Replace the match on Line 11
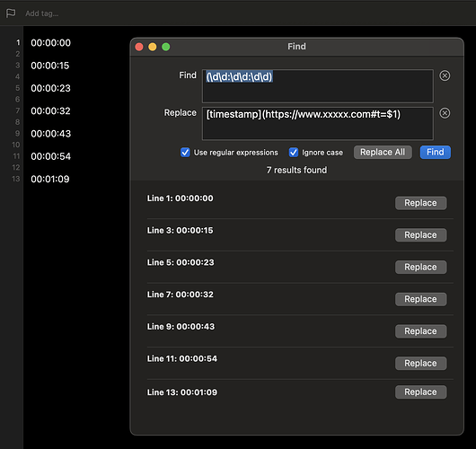The height and width of the screenshot is (449, 476). [420, 364]
